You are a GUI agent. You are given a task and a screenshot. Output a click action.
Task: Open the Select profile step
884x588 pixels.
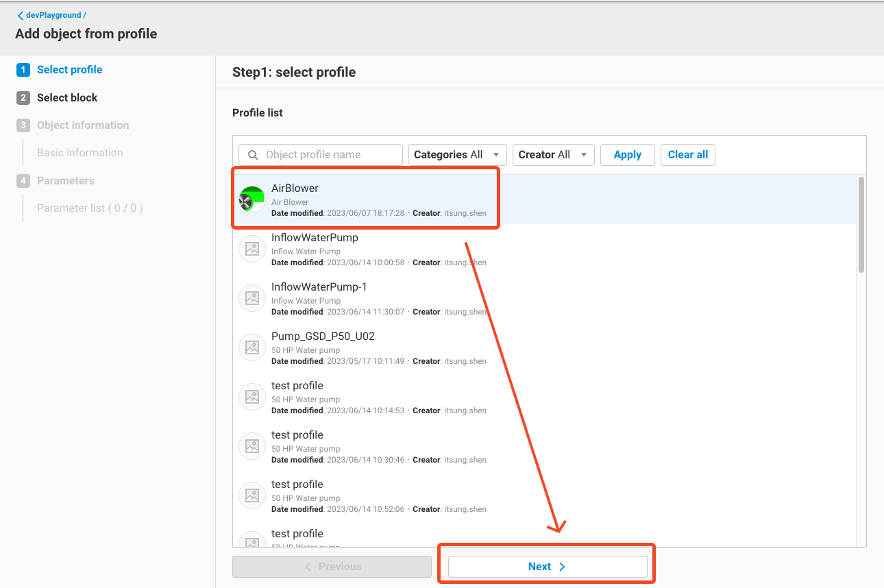[69, 70]
